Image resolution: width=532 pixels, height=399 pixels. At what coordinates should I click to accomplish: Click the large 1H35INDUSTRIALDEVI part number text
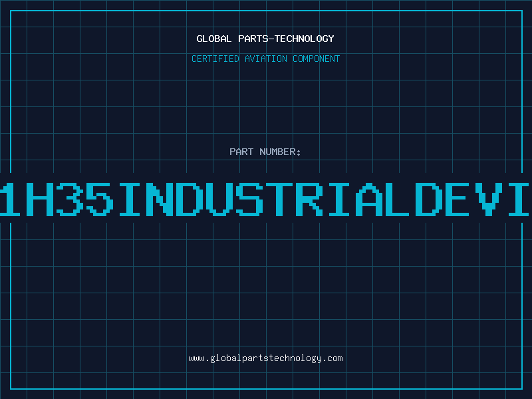pyautogui.click(x=265, y=199)
